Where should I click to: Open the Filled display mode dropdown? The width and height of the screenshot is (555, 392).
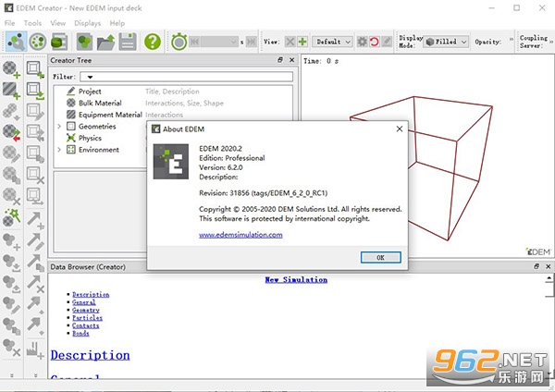(x=446, y=42)
